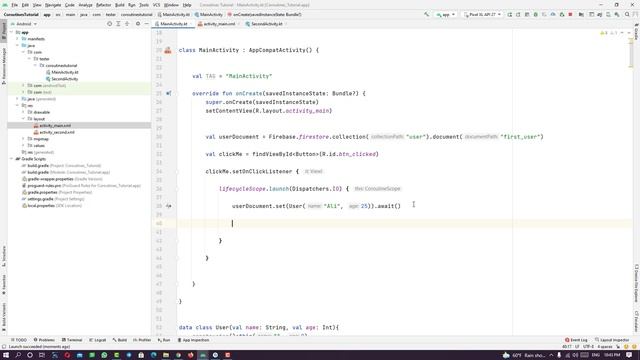Click the Collapse All icon in Project panel
Viewport: 640px width, 360px height.
(127, 24)
